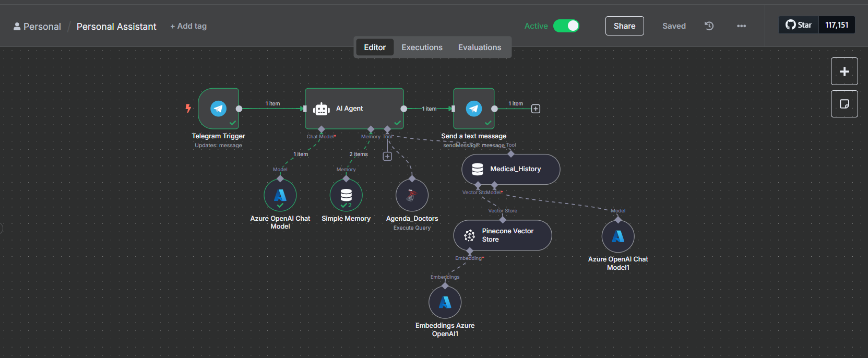Open the Medical_History tool node

510,169
